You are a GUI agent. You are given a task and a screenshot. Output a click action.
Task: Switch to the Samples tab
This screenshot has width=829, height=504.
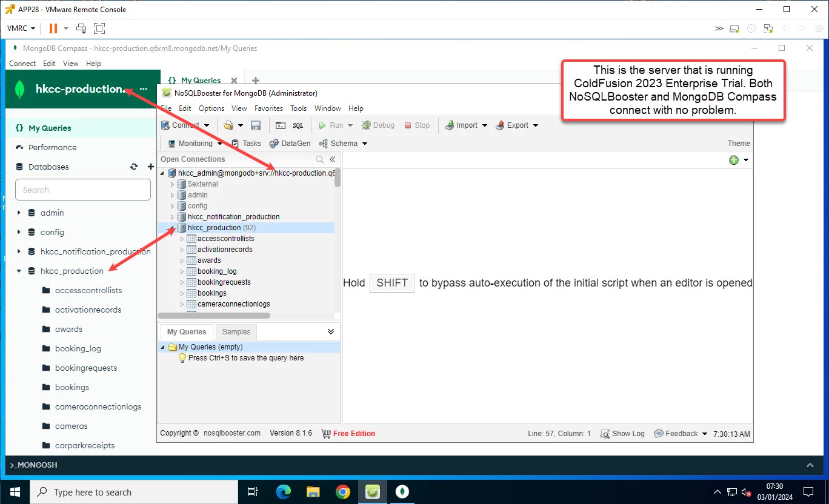click(x=236, y=332)
